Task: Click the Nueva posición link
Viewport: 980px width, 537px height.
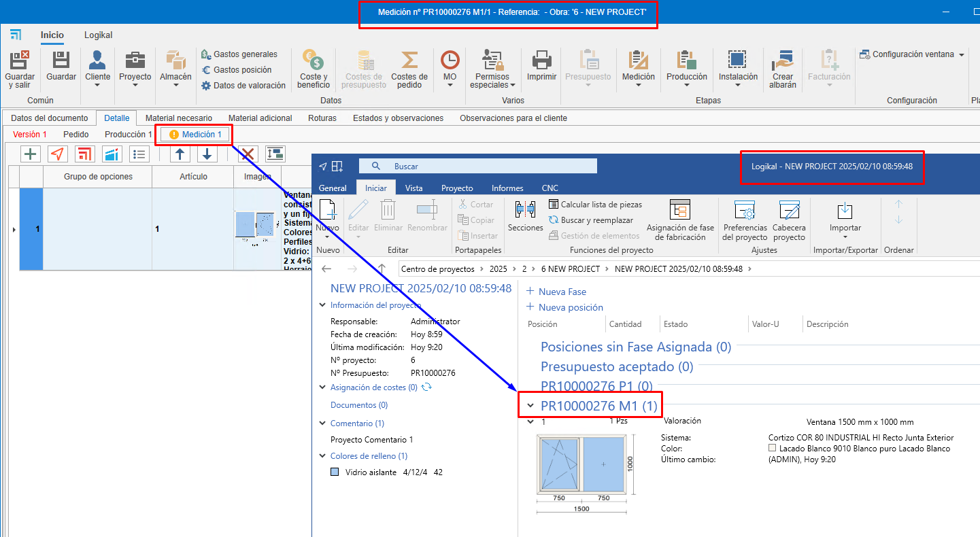Action: [x=565, y=307]
